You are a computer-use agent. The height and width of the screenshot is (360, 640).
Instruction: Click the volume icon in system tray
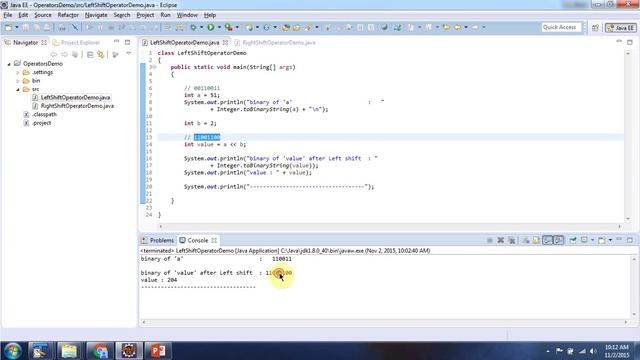click(x=593, y=351)
